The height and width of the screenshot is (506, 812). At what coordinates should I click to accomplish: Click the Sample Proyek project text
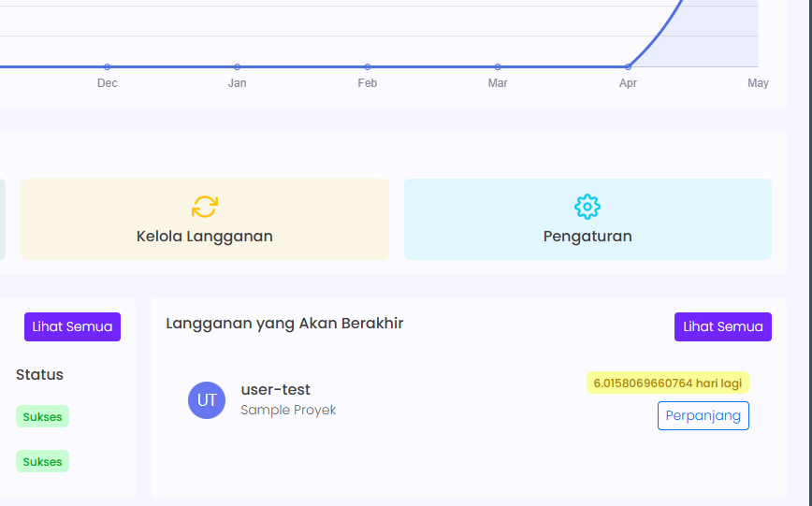[x=288, y=410]
